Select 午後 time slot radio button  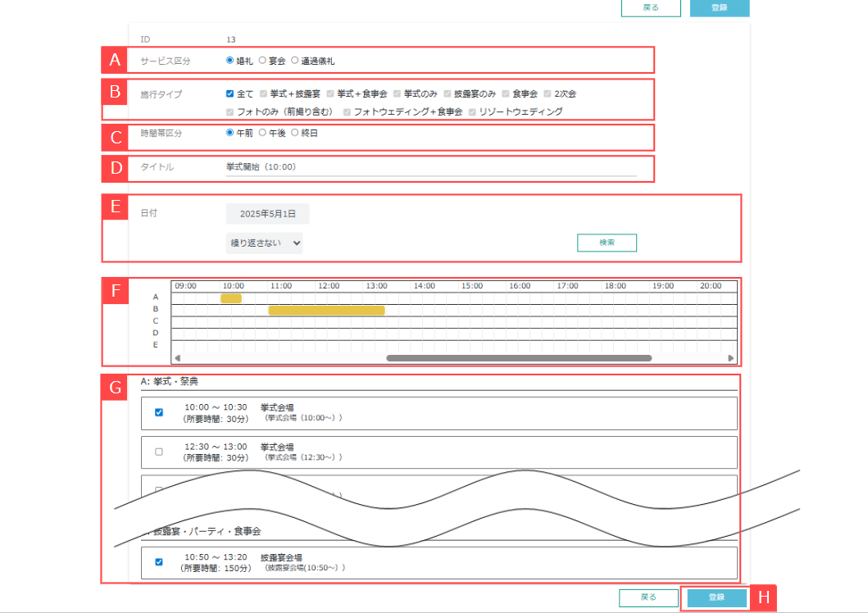(x=262, y=133)
